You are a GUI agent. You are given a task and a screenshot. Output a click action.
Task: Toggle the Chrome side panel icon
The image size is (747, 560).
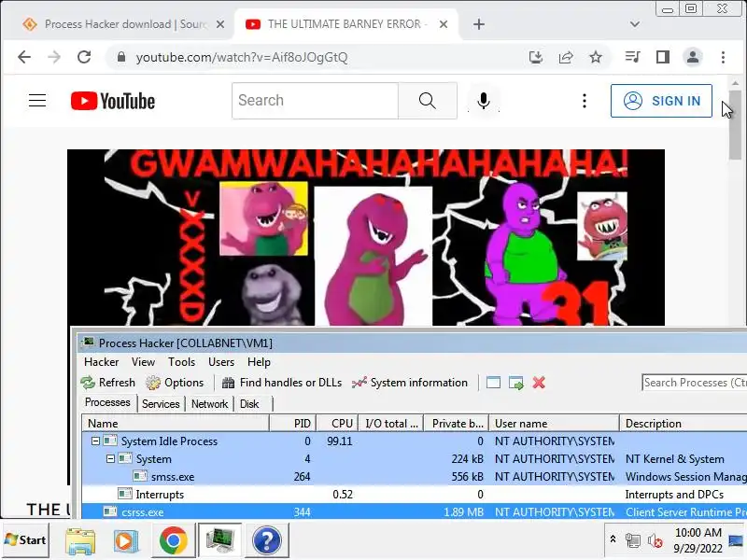663,57
